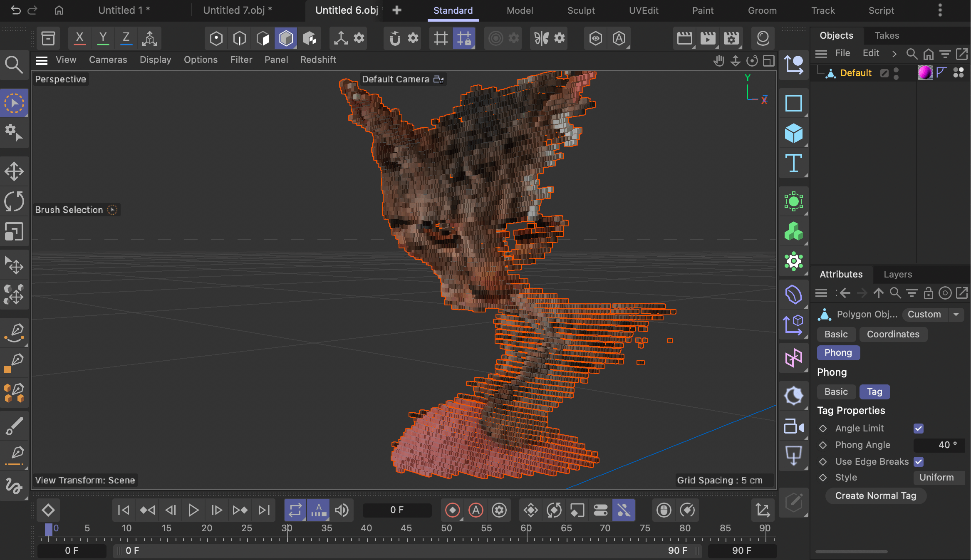Click the Phong Angle value field
Screen dimensions: 971x560
tap(939, 445)
